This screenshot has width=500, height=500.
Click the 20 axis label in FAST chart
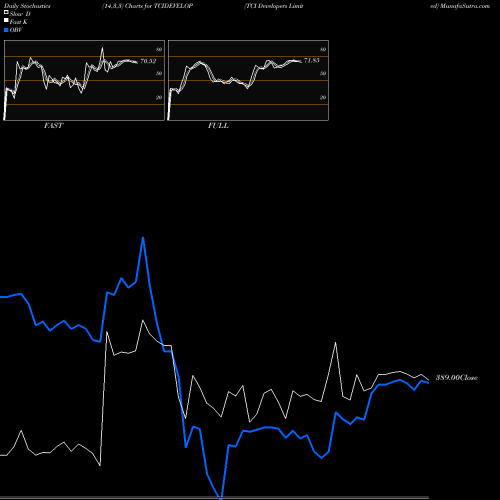click(x=159, y=97)
